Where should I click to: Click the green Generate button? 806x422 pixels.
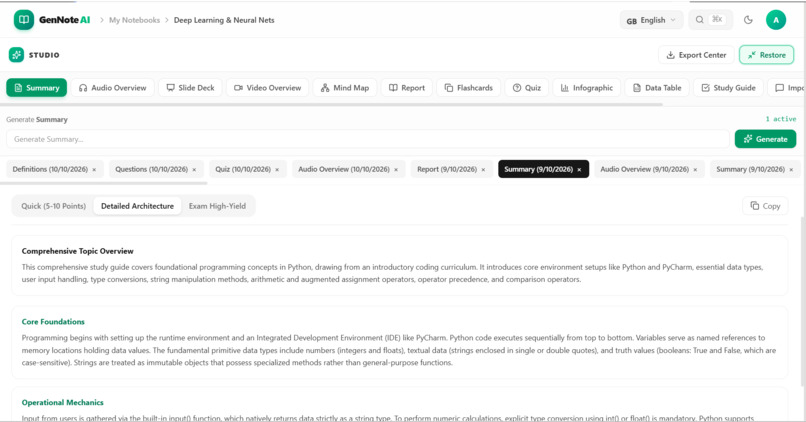coord(765,139)
